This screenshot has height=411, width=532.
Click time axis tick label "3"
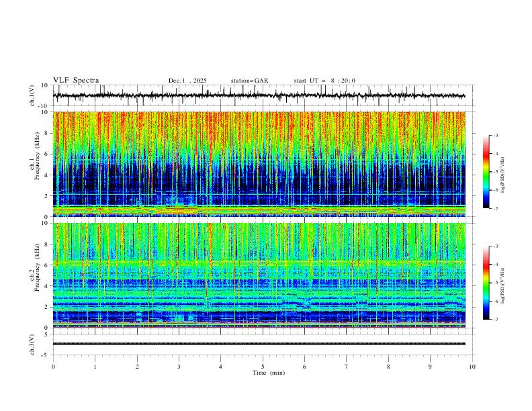(179, 367)
